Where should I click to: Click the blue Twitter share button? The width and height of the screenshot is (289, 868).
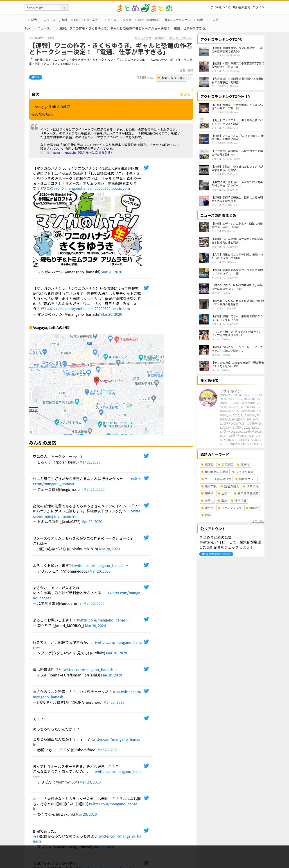pos(35,77)
